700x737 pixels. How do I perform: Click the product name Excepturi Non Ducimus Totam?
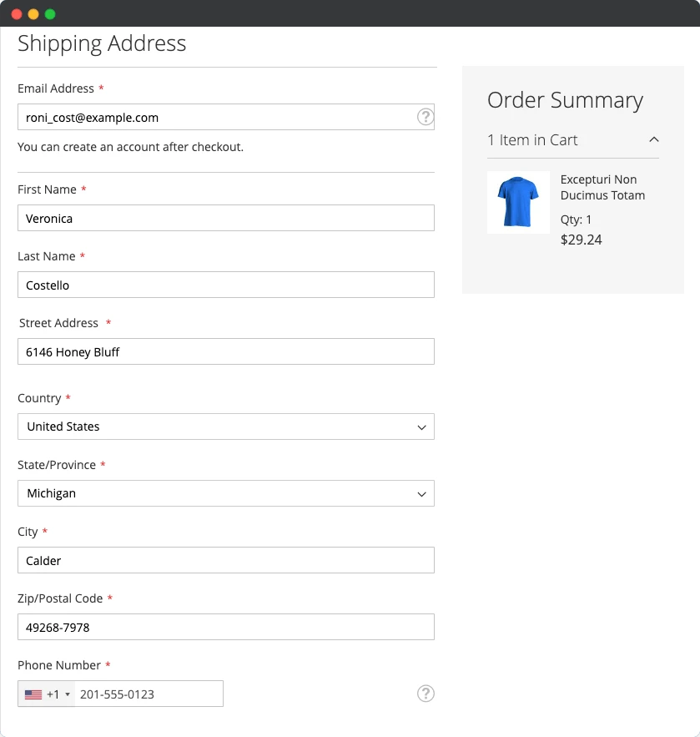[602, 187]
